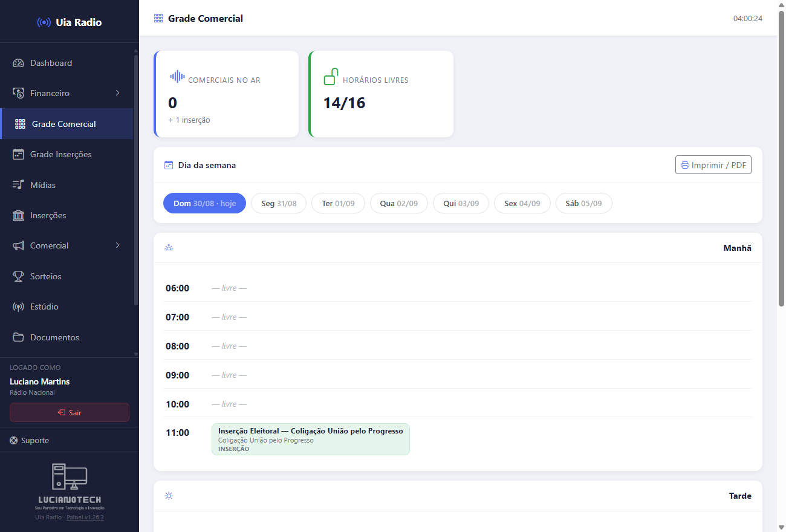Click the free slot at 10:00
The height and width of the screenshot is (532, 786).
point(229,404)
